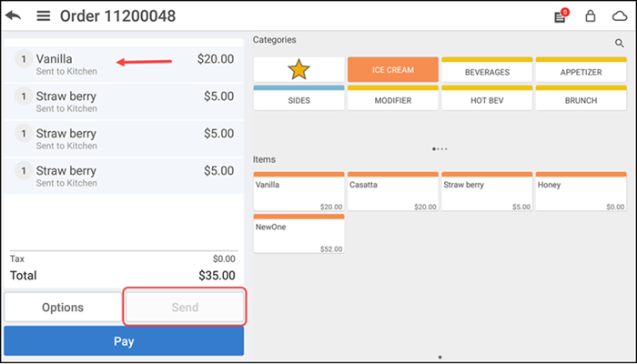This screenshot has height=364, width=637.
Task: Tap quantity badge of Vanilla order line
Action: [x=24, y=59]
